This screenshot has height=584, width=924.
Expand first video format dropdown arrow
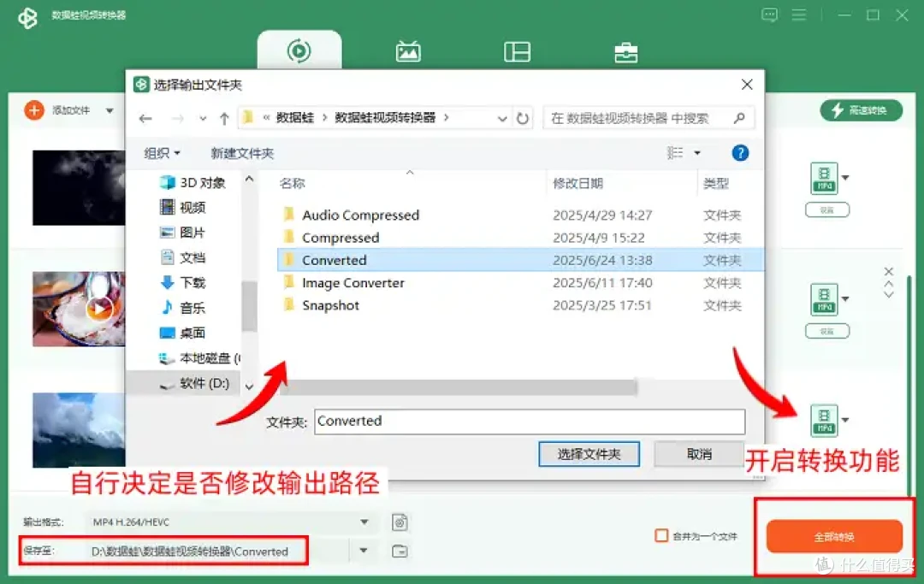coord(845,177)
